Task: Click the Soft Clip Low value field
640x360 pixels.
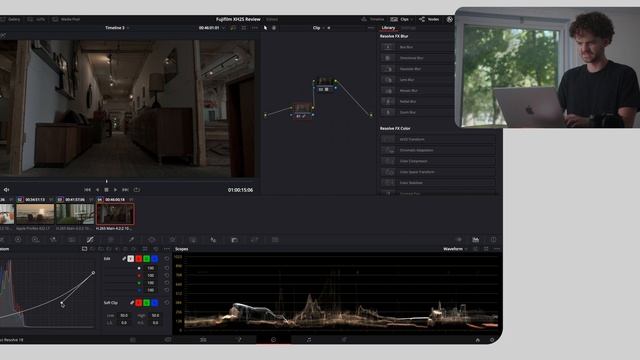Action: (124, 316)
